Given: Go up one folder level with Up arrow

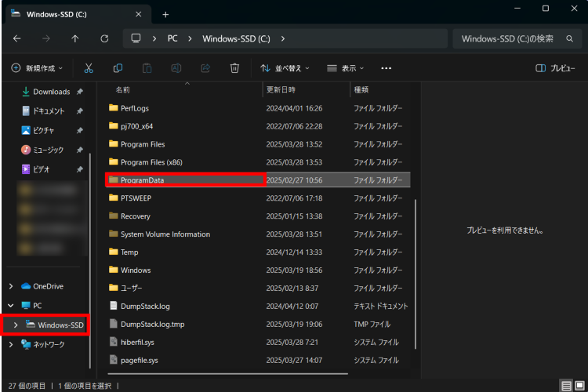Looking at the screenshot, I should pos(74,38).
